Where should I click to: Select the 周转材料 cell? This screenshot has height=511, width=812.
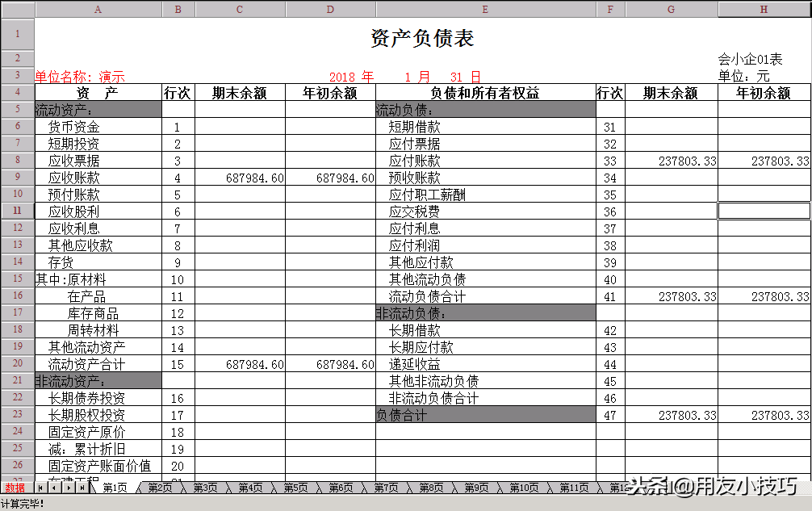coord(98,330)
